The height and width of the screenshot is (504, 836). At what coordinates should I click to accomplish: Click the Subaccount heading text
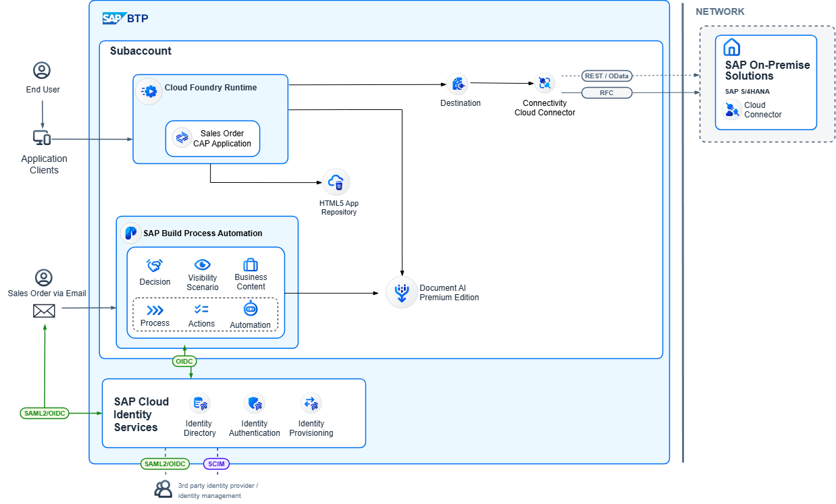tap(140, 51)
